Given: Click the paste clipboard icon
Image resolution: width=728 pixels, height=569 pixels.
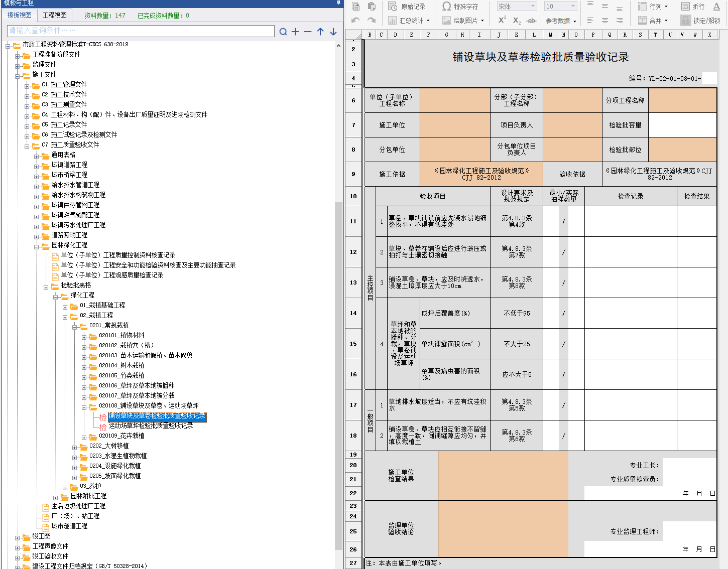Looking at the screenshot, I should (372, 7).
